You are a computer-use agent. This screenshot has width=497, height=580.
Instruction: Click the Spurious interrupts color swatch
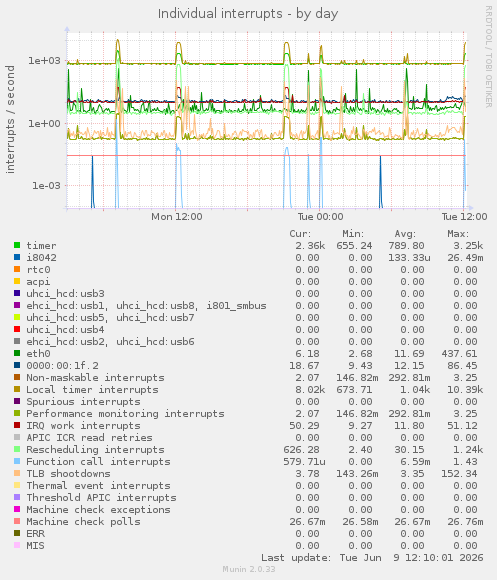click(17, 401)
